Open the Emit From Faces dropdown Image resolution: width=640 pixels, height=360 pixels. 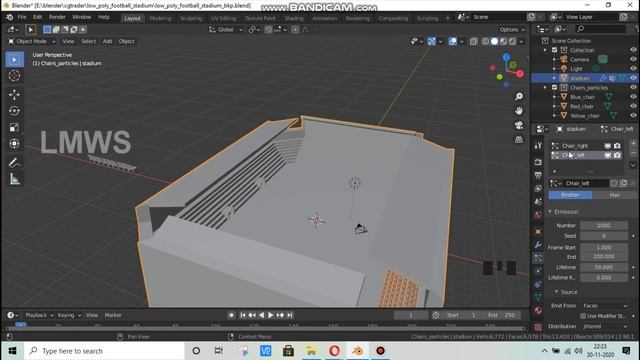[604, 306]
